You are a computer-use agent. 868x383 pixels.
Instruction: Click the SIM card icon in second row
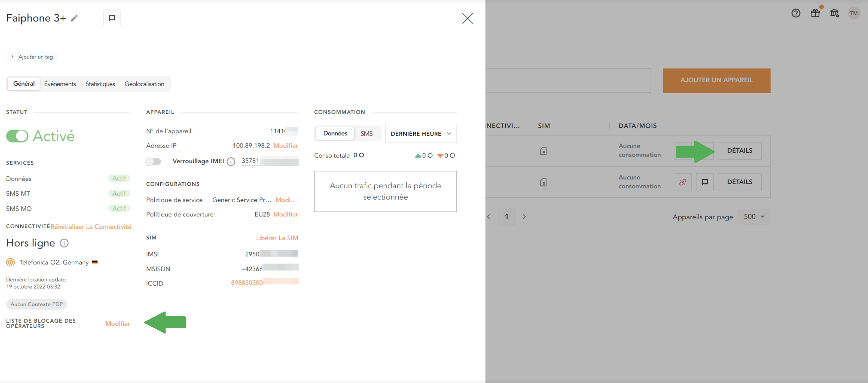click(x=543, y=182)
